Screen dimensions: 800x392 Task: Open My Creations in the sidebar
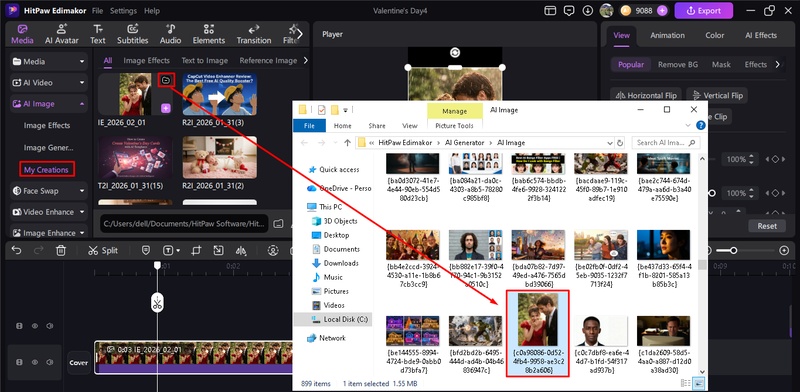[46, 169]
